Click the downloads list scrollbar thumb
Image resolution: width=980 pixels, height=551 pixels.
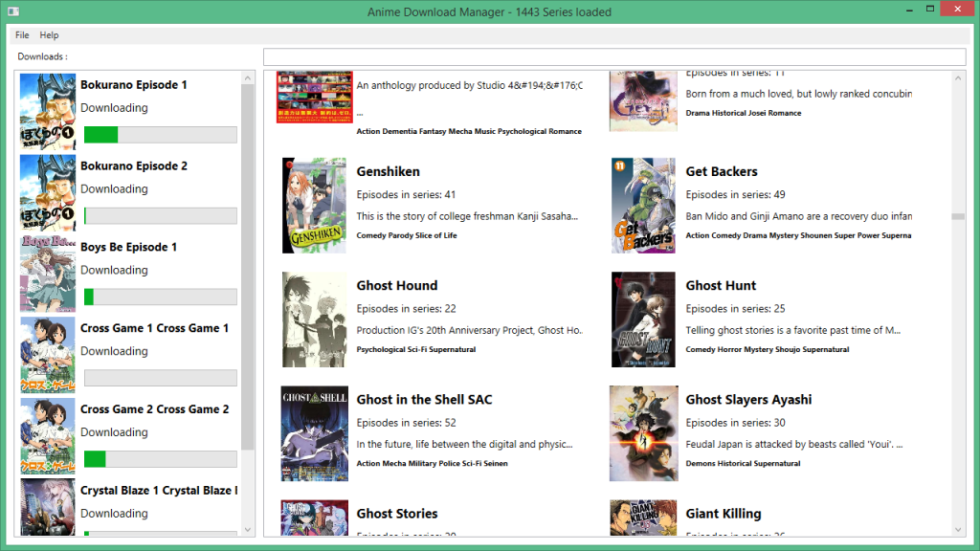pyautogui.click(x=248, y=267)
